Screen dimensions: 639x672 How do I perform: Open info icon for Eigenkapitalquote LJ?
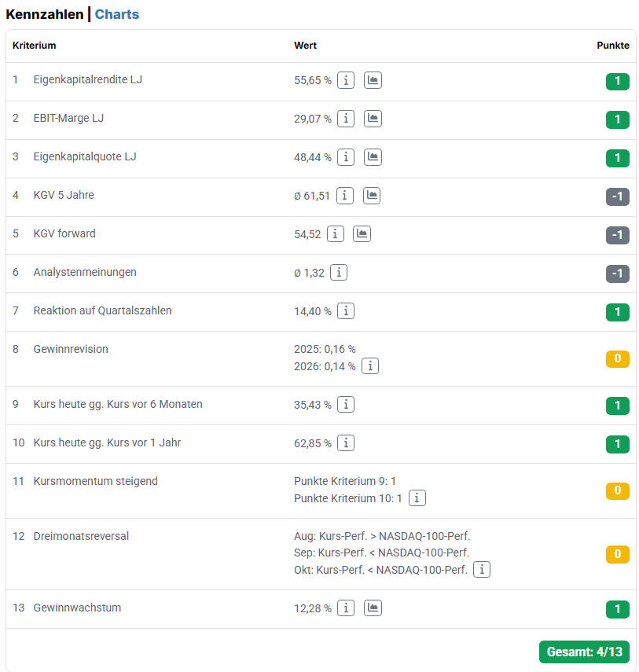pyautogui.click(x=346, y=157)
